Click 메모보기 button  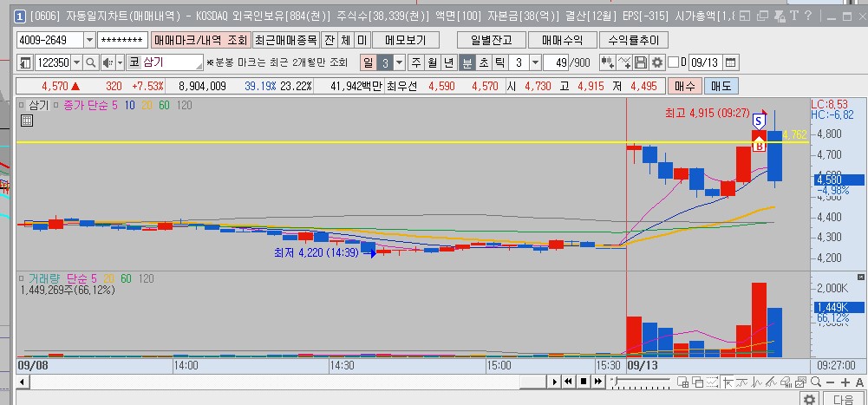(x=406, y=40)
